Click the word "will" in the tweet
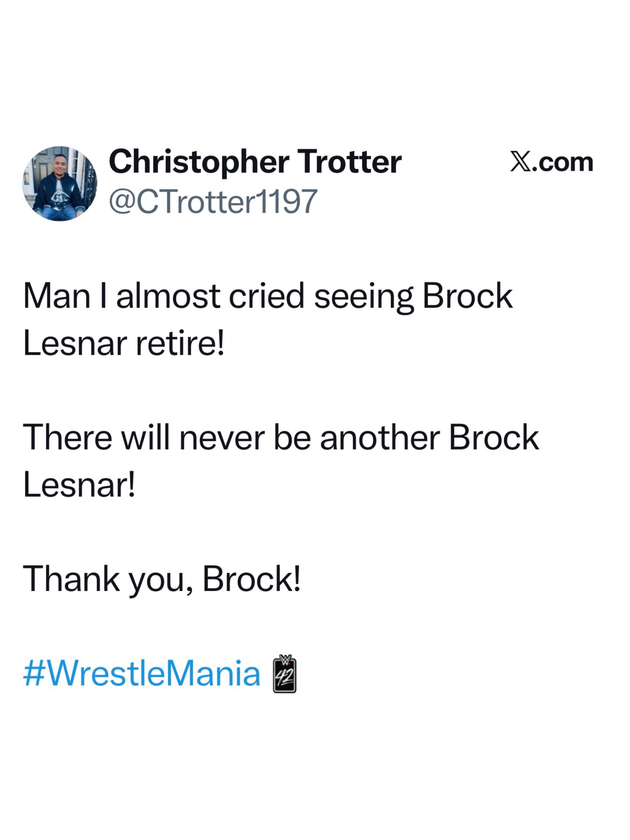Screen dimensions: 630x840 coord(145,437)
